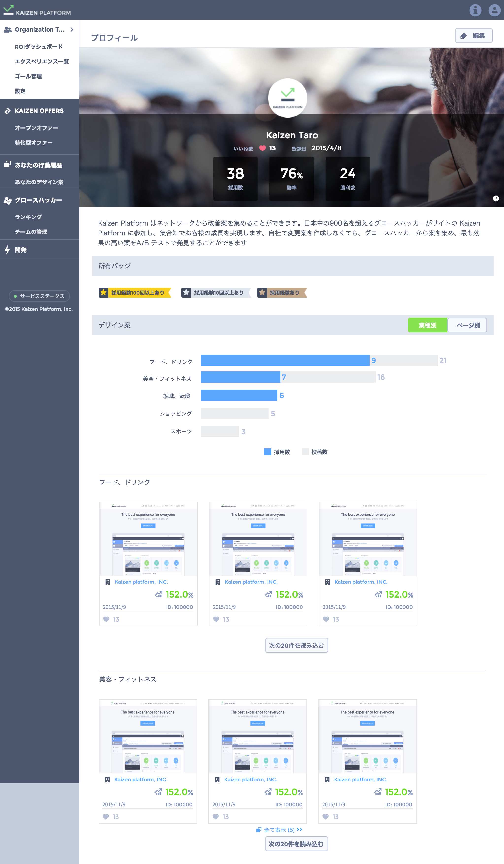The height and width of the screenshot is (864, 504).
Task: Click the 24 勝利数 stat box
Action: coord(348,179)
